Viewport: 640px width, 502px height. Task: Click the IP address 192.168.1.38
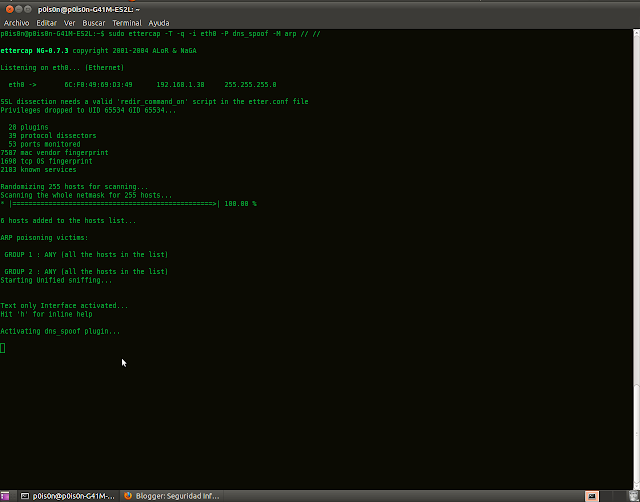(x=180, y=84)
